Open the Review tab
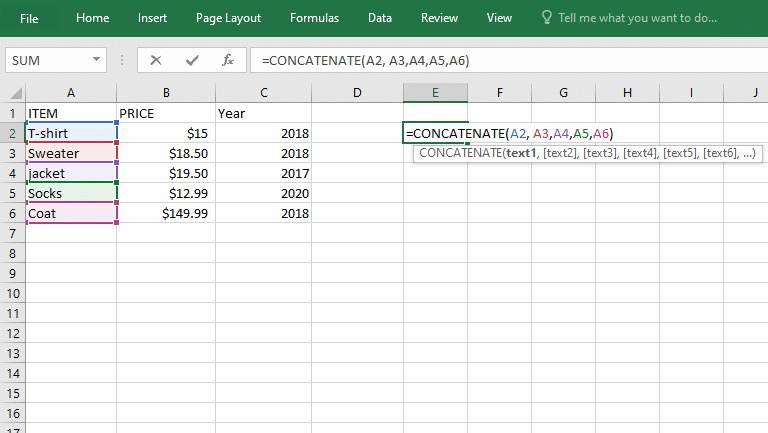 (440, 18)
